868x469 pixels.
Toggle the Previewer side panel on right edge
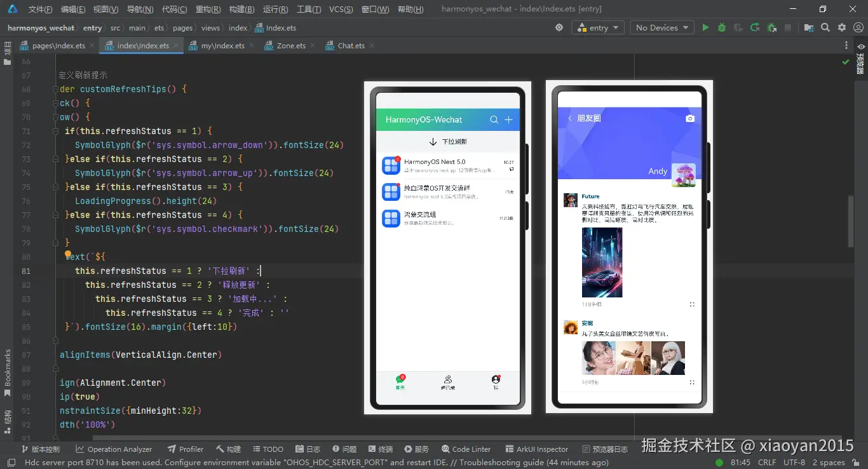pyautogui.click(x=860, y=58)
